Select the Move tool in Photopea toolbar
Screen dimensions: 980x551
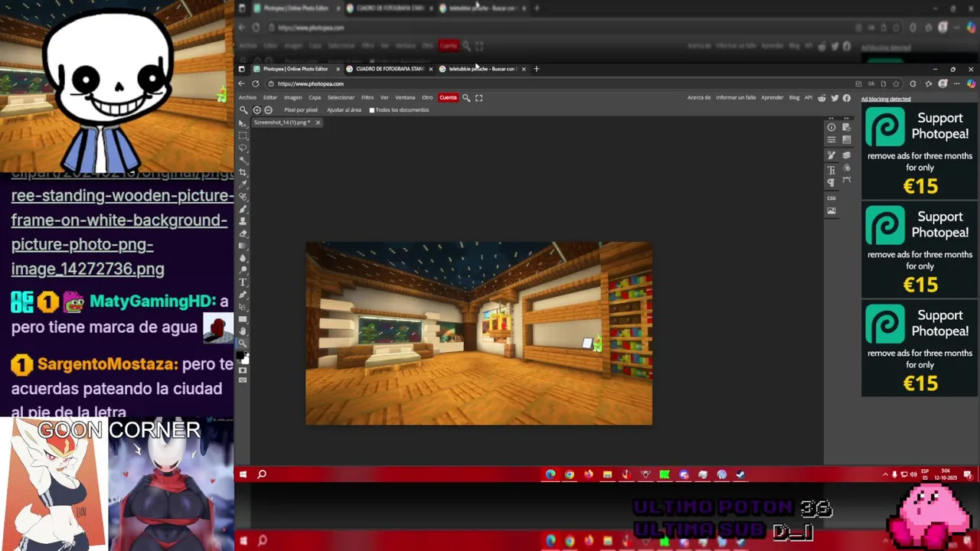[243, 123]
